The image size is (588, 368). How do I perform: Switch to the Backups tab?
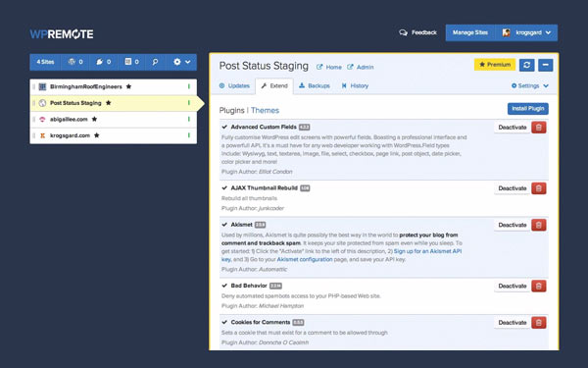315,86
